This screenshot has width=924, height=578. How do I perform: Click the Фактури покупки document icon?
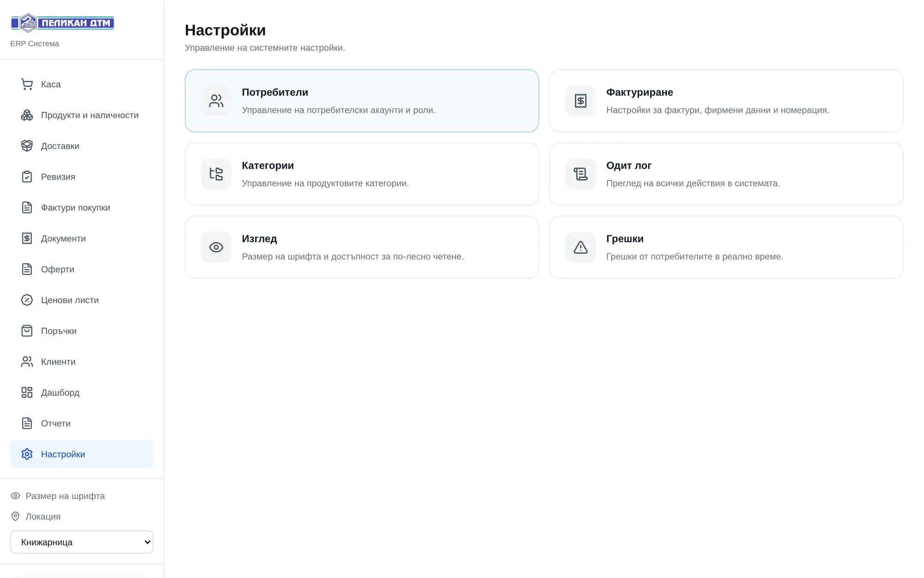pos(27,208)
